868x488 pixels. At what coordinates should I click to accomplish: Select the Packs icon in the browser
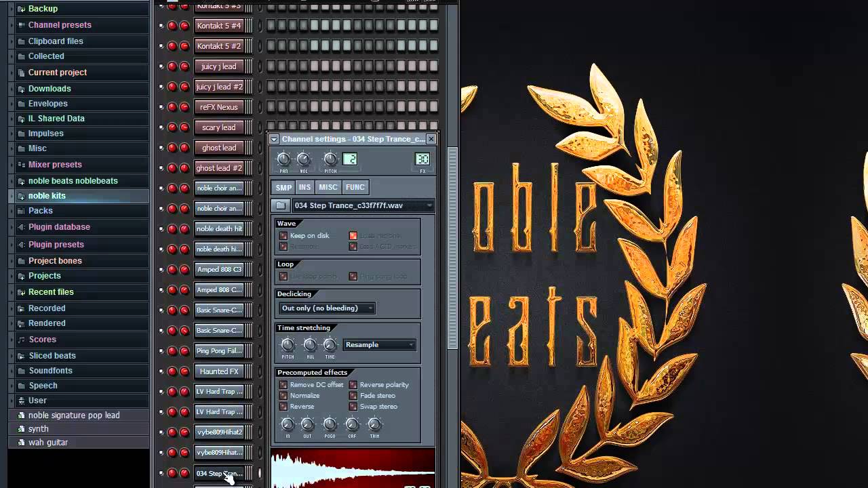pyautogui.click(x=21, y=211)
